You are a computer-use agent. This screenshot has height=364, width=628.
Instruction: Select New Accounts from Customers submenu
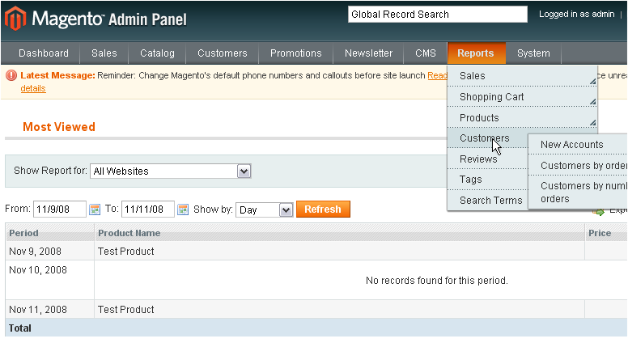[572, 145]
